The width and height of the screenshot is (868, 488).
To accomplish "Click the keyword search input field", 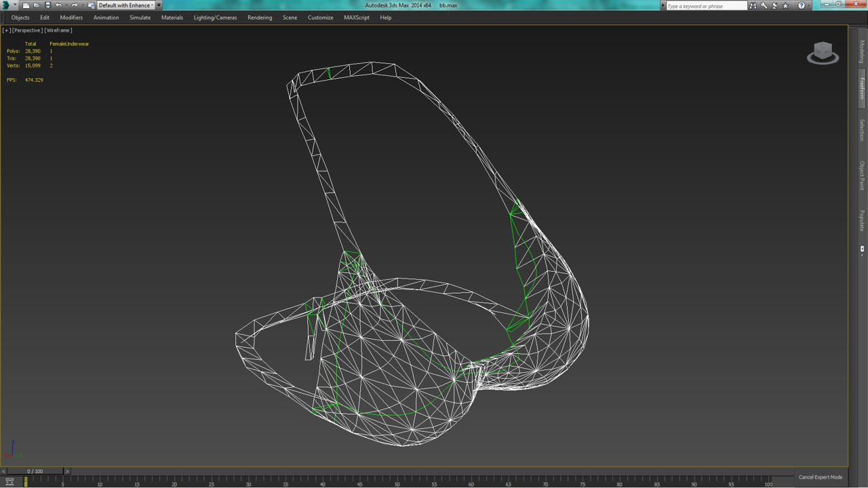I will [x=706, y=6].
